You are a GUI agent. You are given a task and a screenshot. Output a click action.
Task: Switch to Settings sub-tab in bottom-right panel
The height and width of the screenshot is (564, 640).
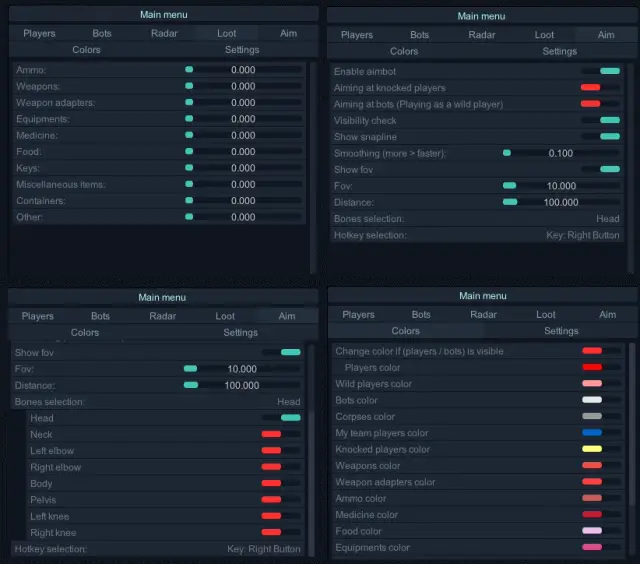561,330
